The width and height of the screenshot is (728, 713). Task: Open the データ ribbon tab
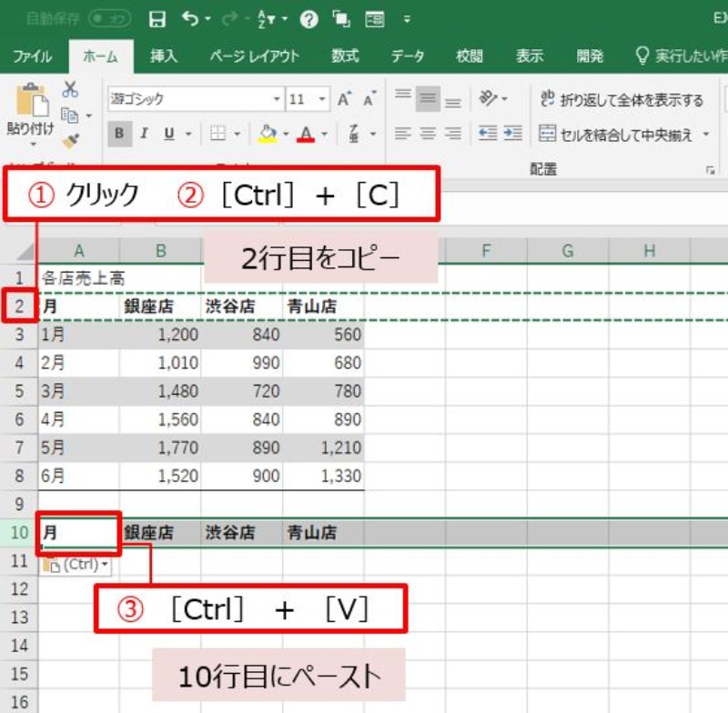[408, 56]
